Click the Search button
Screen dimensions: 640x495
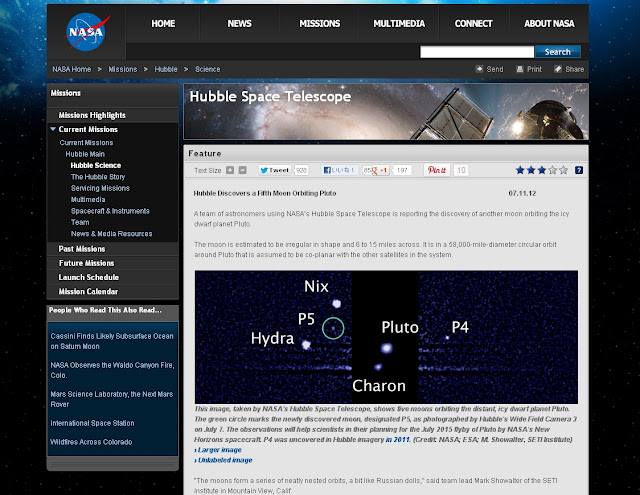coord(558,52)
